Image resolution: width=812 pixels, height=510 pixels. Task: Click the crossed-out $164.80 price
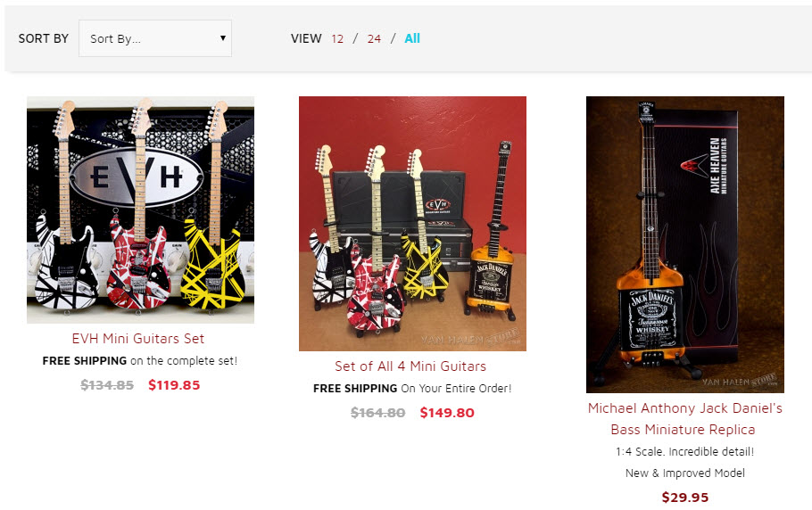(378, 413)
